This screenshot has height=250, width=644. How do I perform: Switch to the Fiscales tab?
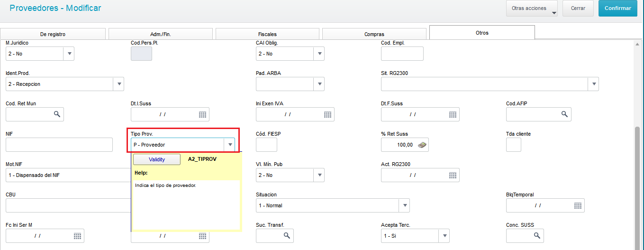click(x=267, y=34)
